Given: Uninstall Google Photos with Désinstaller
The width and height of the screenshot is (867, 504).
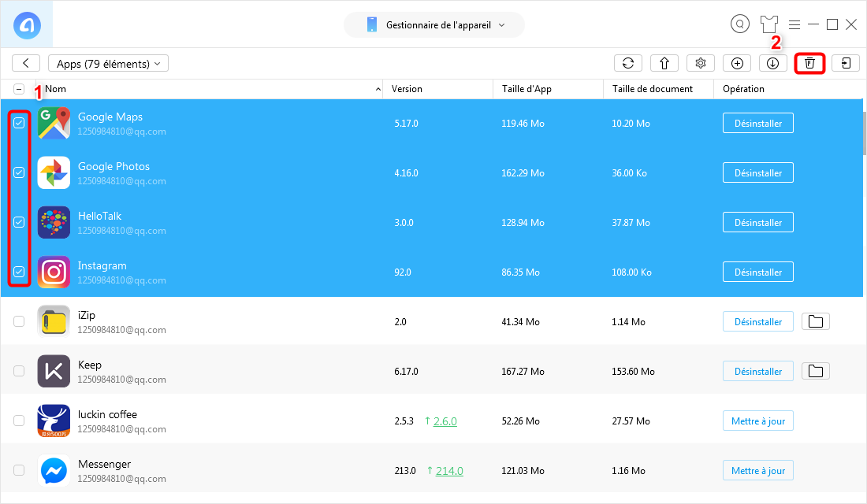Looking at the screenshot, I should tap(758, 173).
